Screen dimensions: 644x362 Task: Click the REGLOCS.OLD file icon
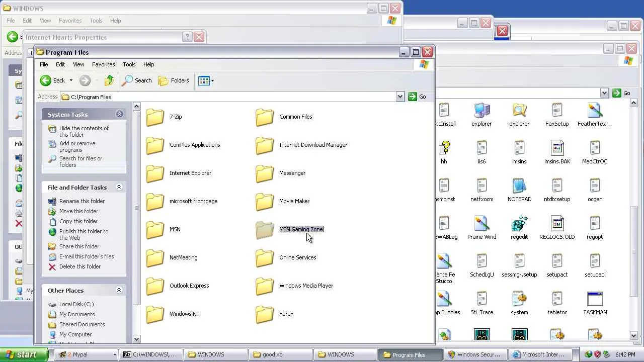point(557,227)
